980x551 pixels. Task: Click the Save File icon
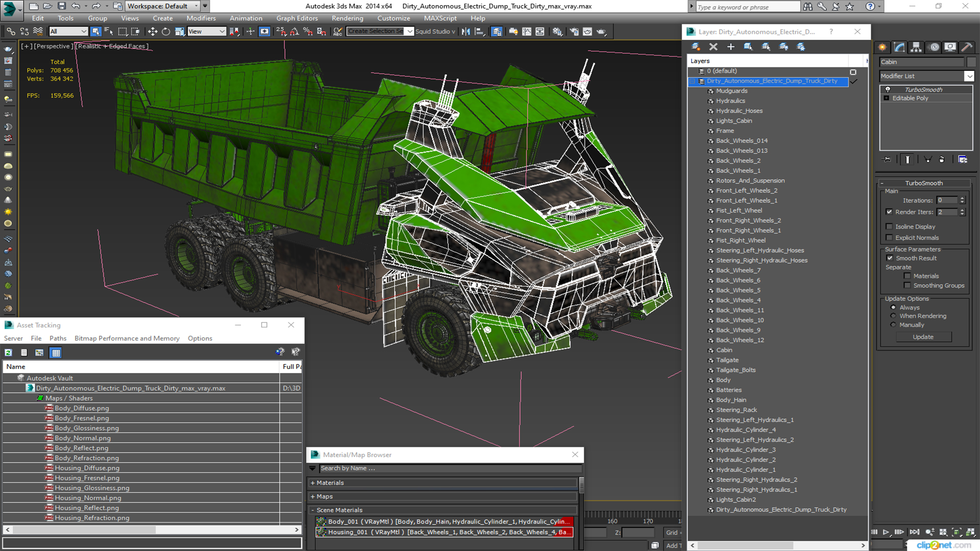62,6
